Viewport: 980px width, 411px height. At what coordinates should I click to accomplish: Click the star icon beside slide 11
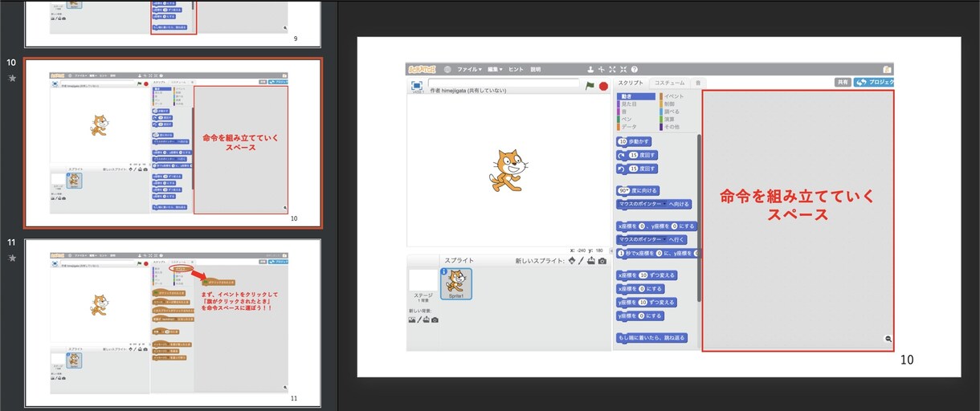click(x=12, y=258)
